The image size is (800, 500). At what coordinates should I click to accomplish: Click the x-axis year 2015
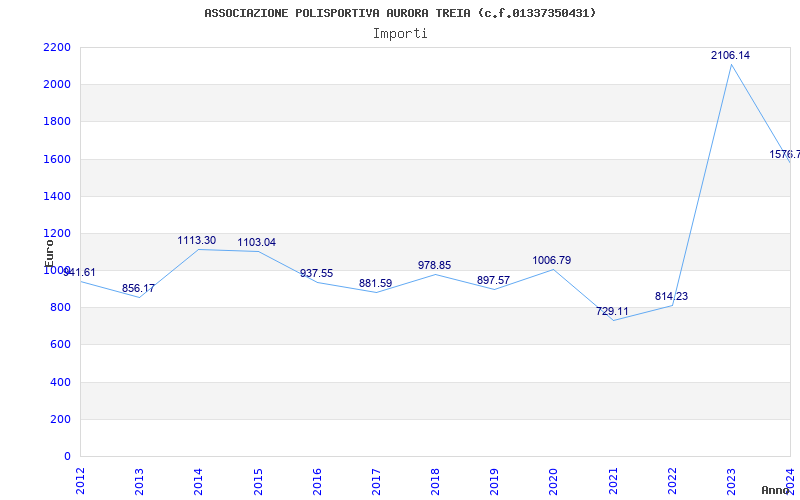point(258,482)
